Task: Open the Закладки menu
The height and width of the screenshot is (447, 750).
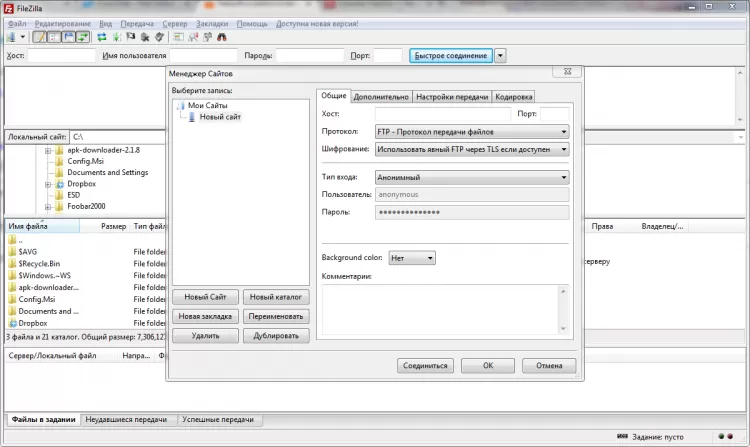Action: (212, 23)
